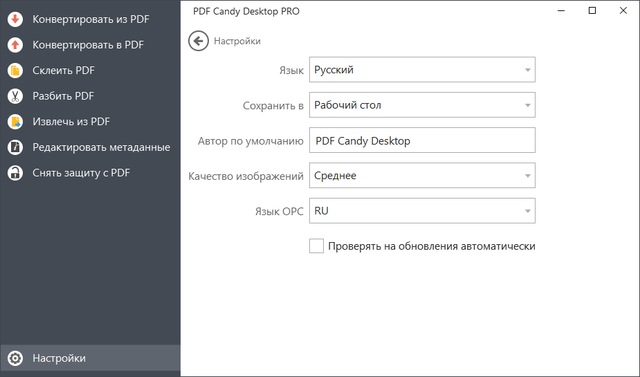Select 'Разбить PDF' in sidebar
This screenshot has height=377, width=640.
pyautogui.click(x=63, y=96)
